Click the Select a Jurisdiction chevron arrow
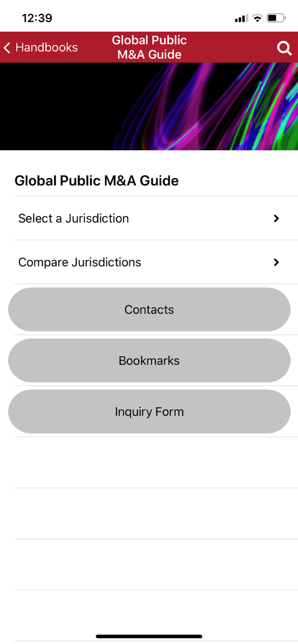Image resolution: width=298 pixels, height=644 pixels. tap(276, 219)
